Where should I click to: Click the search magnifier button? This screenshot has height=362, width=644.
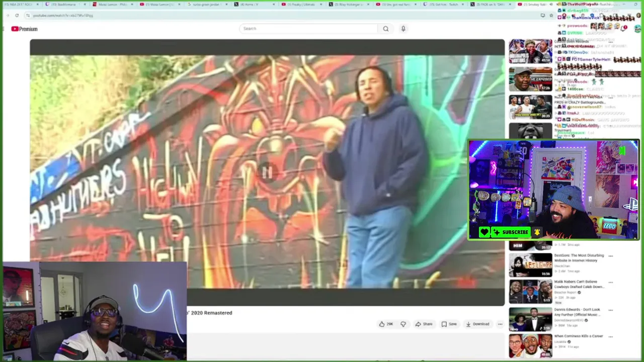pyautogui.click(x=385, y=29)
